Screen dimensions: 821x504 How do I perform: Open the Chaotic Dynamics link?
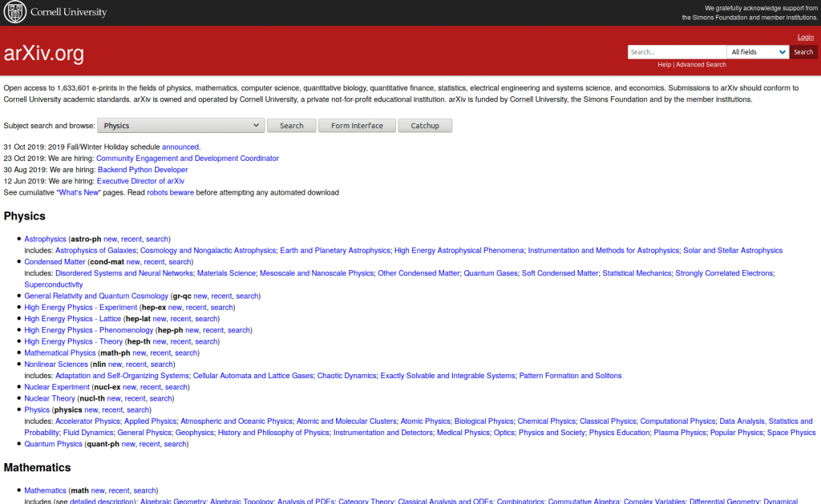pyautogui.click(x=346, y=376)
